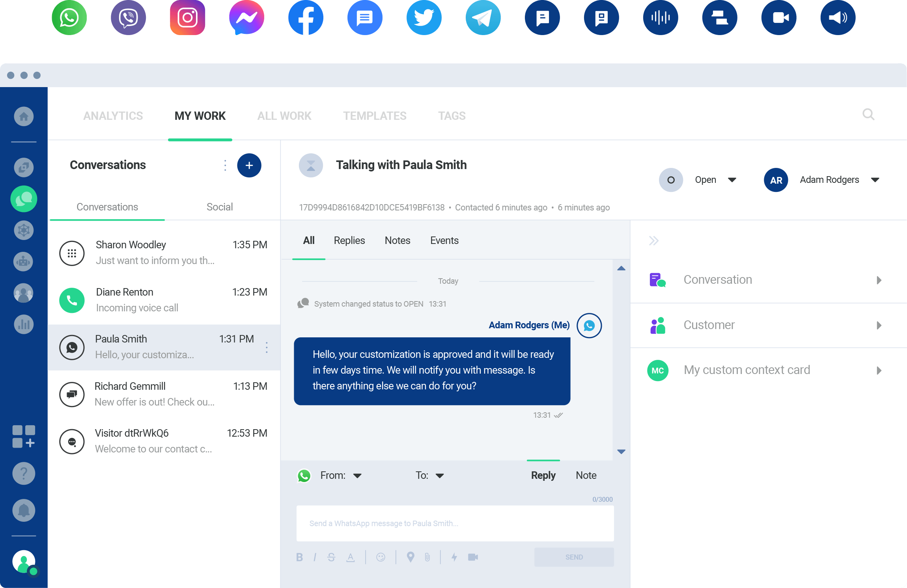Viewport: 907px width, 588px height.
Task: Open Diane Renton incoming voice call
Action: pos(164,300)
